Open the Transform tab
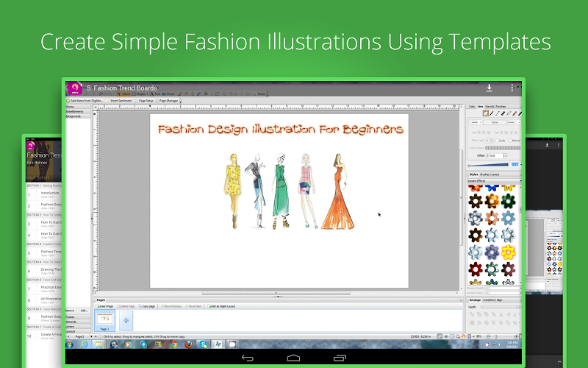This screenshot has width=588, height=368. pos(488,300)
